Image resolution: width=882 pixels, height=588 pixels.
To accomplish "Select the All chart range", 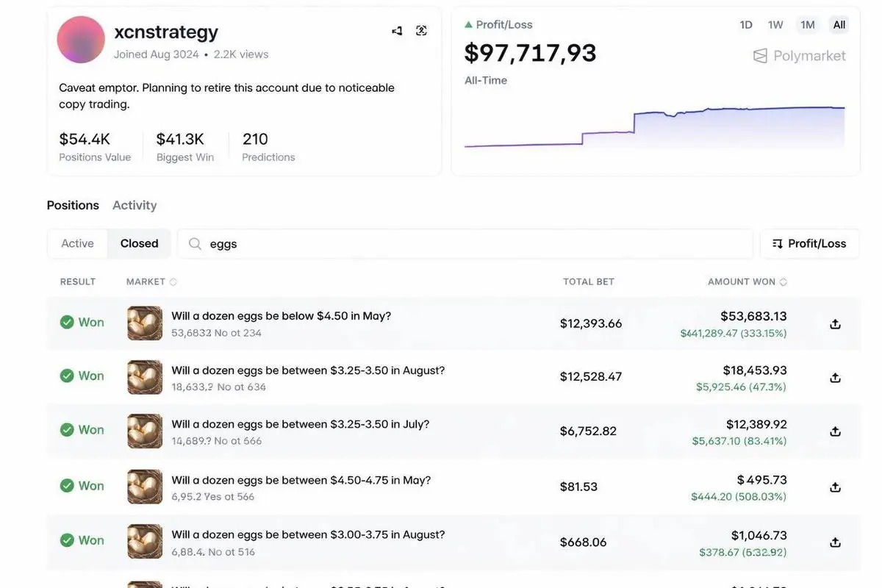I will pyautogui.click(x=839, y=25).
